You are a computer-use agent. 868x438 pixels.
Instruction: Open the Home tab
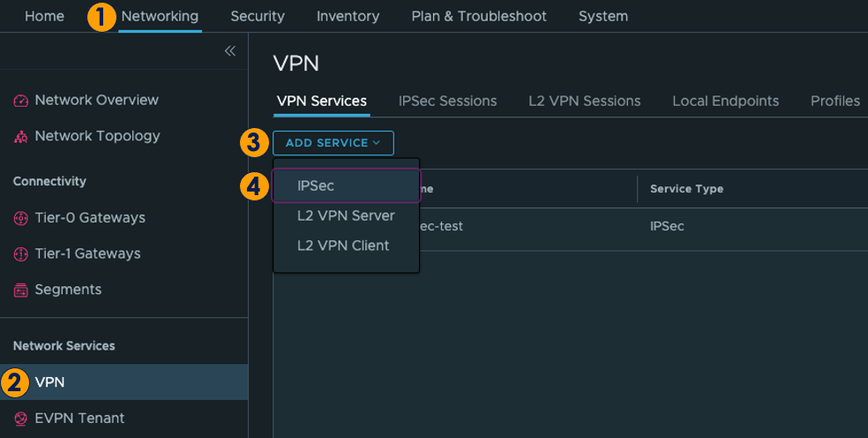pos(44,16)
